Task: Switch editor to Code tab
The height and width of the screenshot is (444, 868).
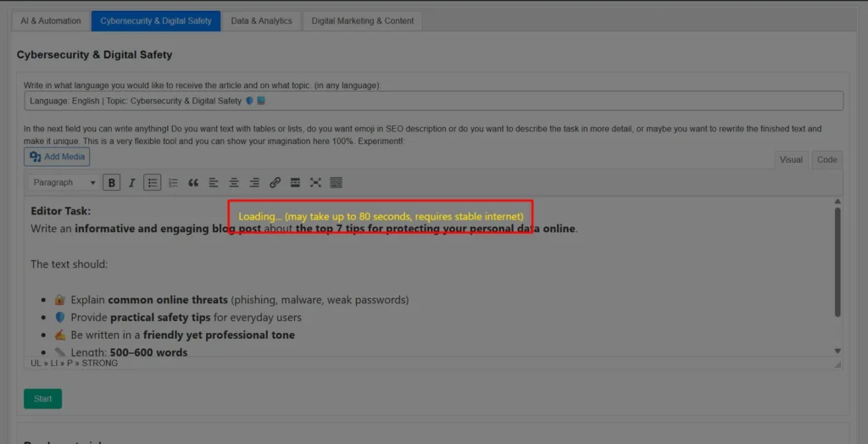Action: pyautogui.click(x=827, y=160)
